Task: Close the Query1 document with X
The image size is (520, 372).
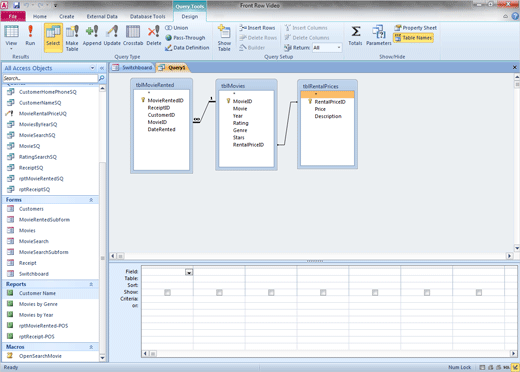Action: [x=515, y=67]
